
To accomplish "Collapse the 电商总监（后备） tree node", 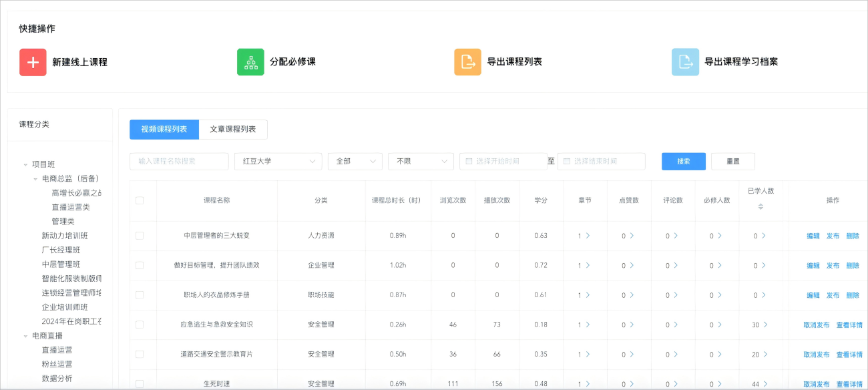I will point(35,179).
